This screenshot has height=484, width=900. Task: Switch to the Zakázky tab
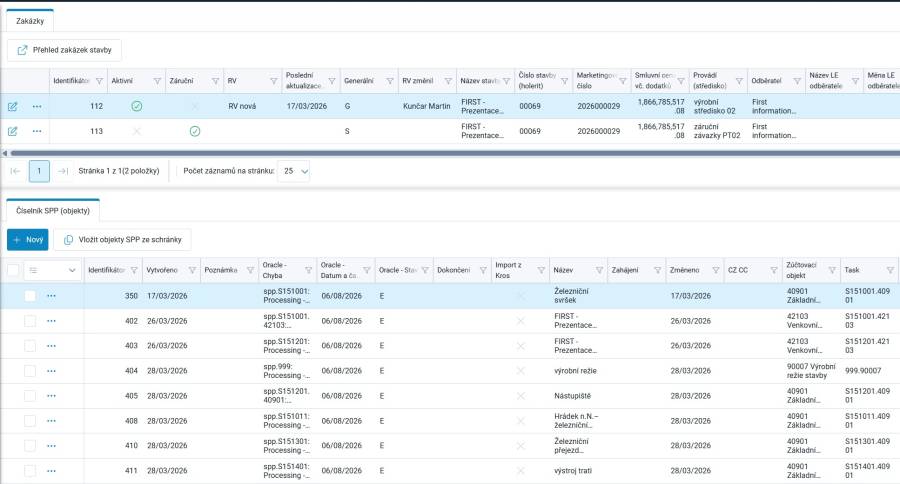point(30,21)
